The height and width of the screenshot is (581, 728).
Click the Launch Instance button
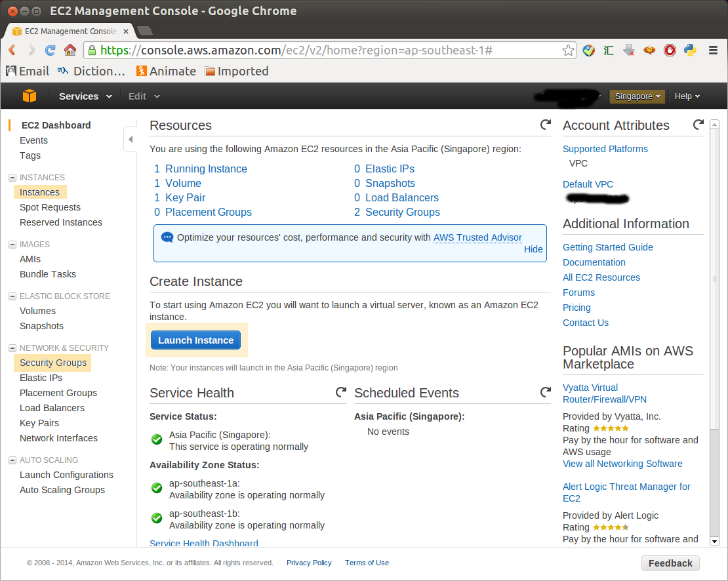[x=195, y=340]
